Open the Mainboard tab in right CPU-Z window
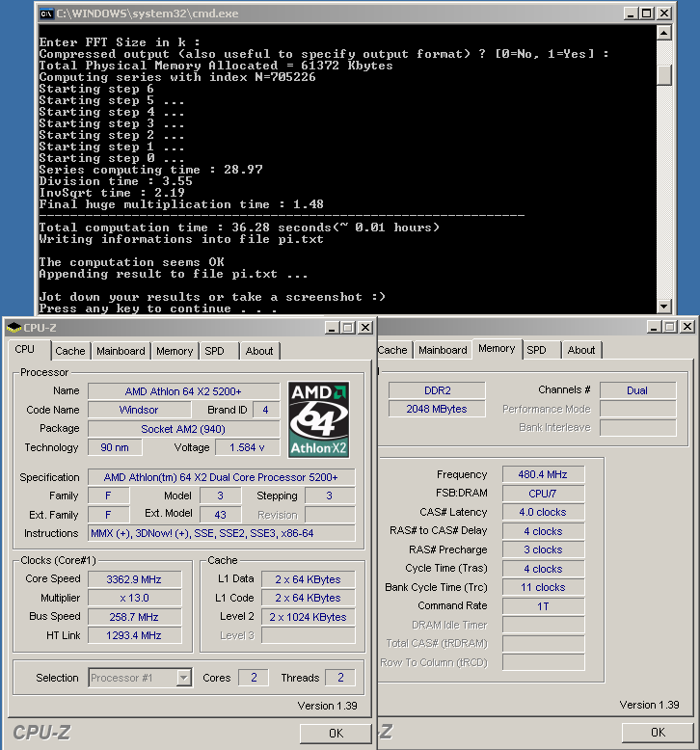700x750 pixels. [x=443, y=350]
